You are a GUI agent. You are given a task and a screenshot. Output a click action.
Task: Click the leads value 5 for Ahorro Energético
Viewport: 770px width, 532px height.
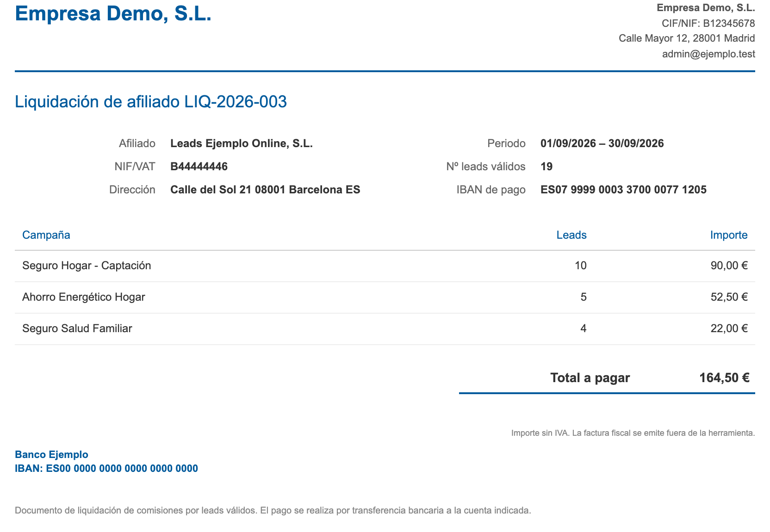coord(584,297)
